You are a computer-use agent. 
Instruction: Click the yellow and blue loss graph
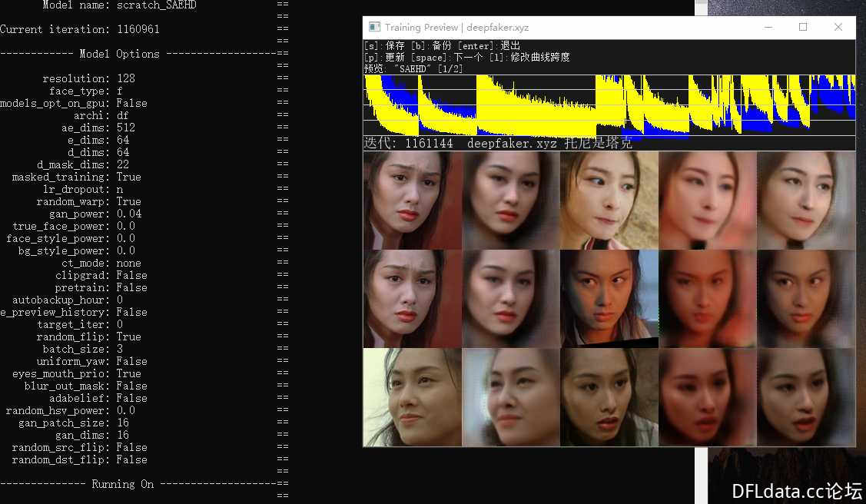pyautogui.click(x=609, y=104)
